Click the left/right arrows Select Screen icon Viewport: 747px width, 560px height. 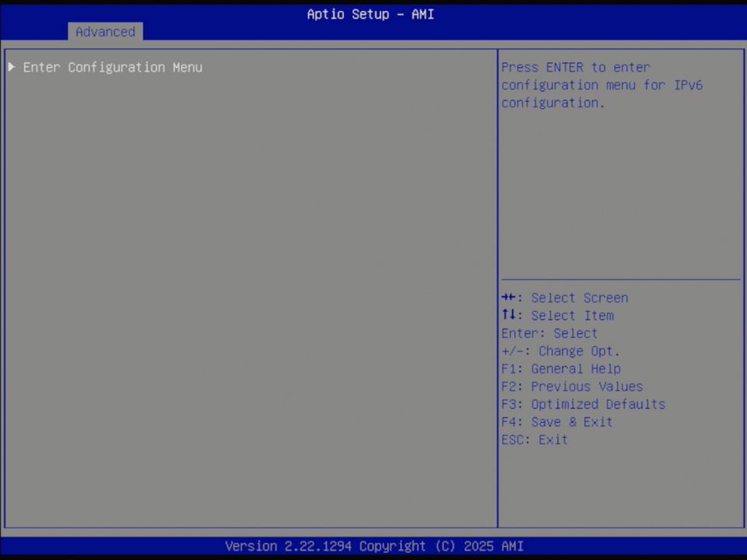tap(511, 297)
